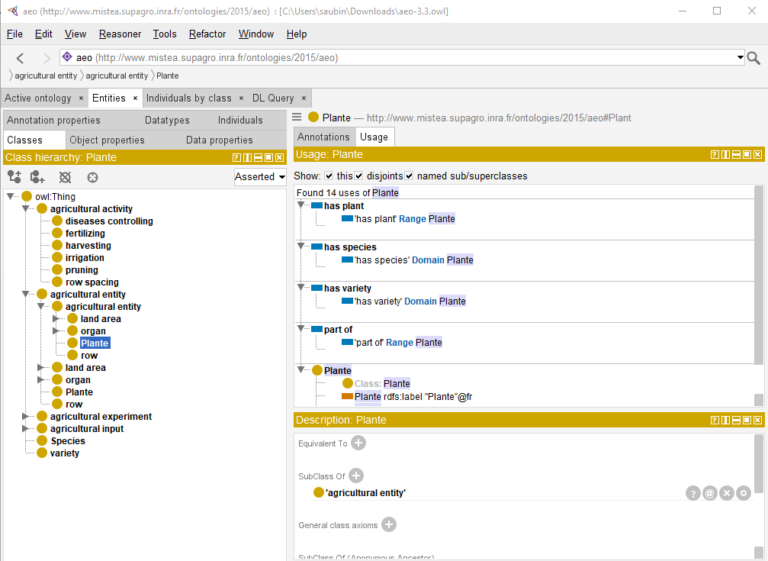Open the Object properties tab

click(x=107, y=140)
